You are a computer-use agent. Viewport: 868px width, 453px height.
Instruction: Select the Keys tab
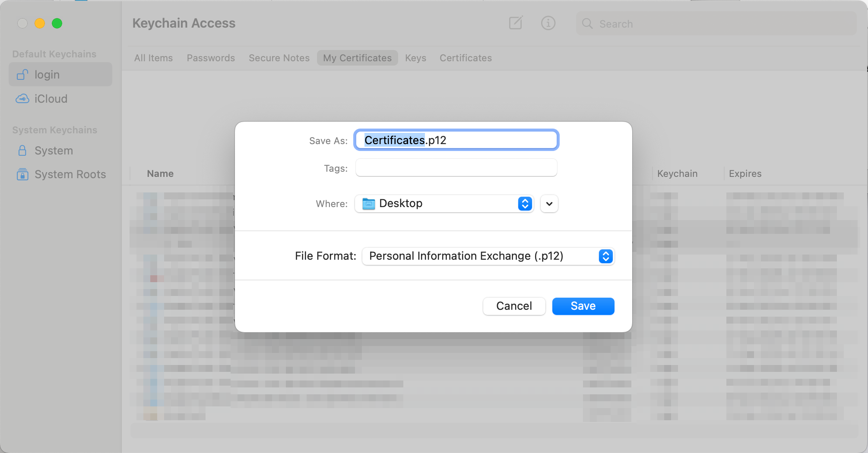click(415, 58)
